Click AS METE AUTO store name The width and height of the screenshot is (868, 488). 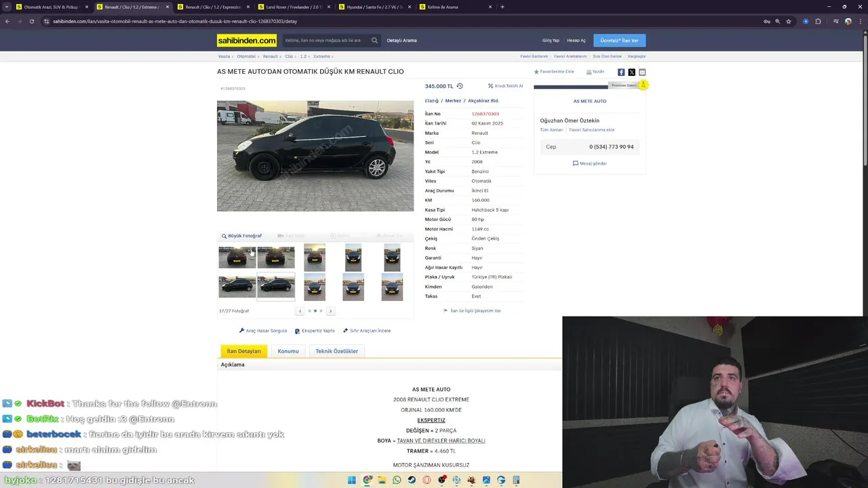[590, 101]
